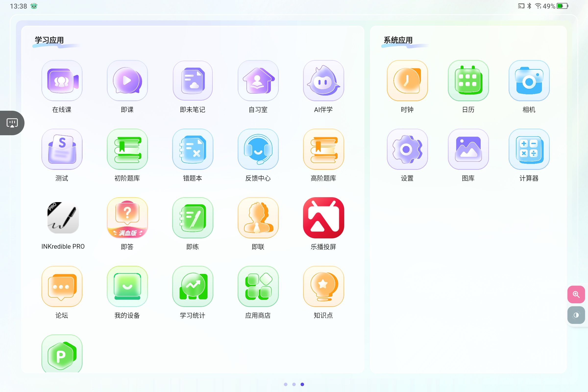The image size is (588, 392).
Task: Open the 知识点 lightbulb app
Action: click(x=323, y=286)
